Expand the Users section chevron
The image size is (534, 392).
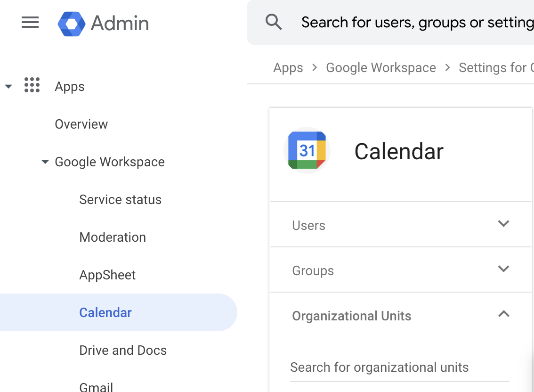click(503, 224)
